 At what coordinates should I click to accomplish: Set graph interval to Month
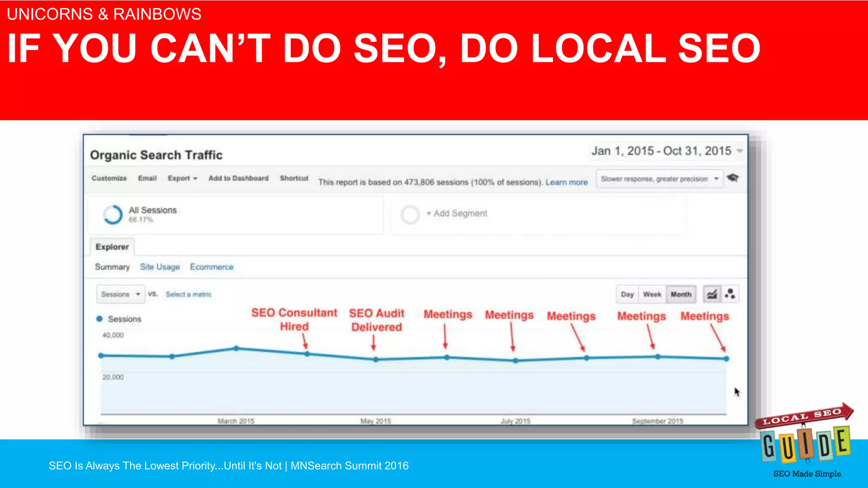click(x=681, y=294)
